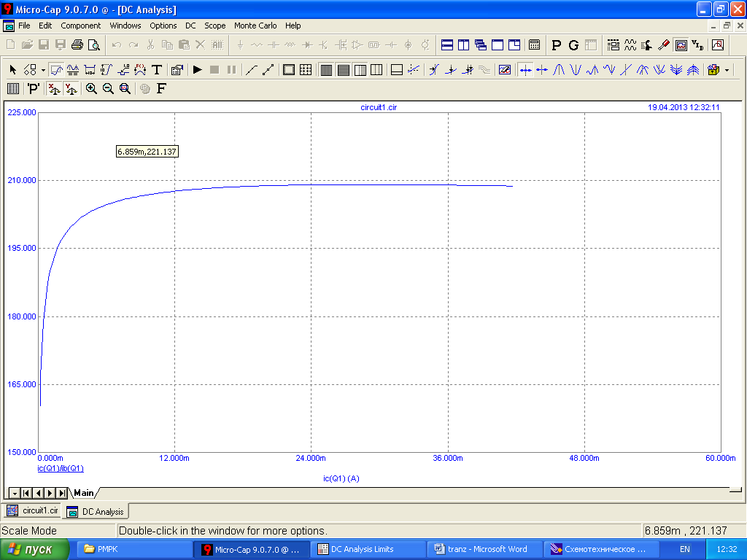This screenshot has width=747, height=560.
Task: Toggle the pressed graph window icon
Action: (x=681, y=44)
